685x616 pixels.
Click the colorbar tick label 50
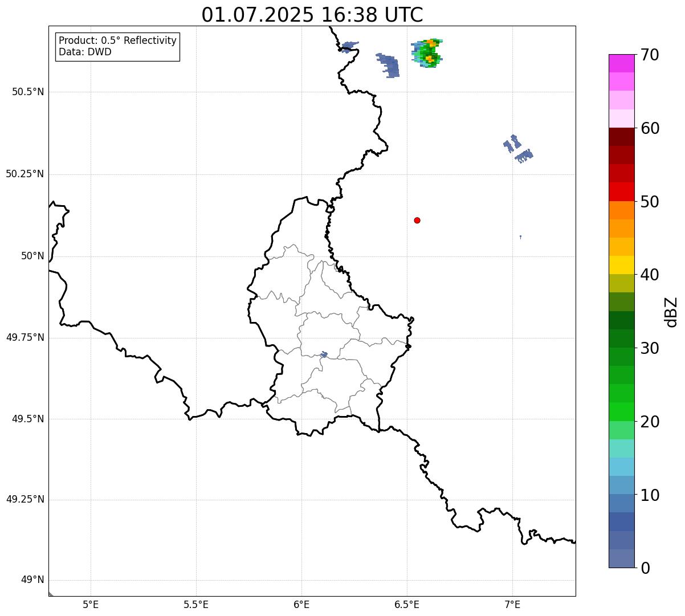649,202
